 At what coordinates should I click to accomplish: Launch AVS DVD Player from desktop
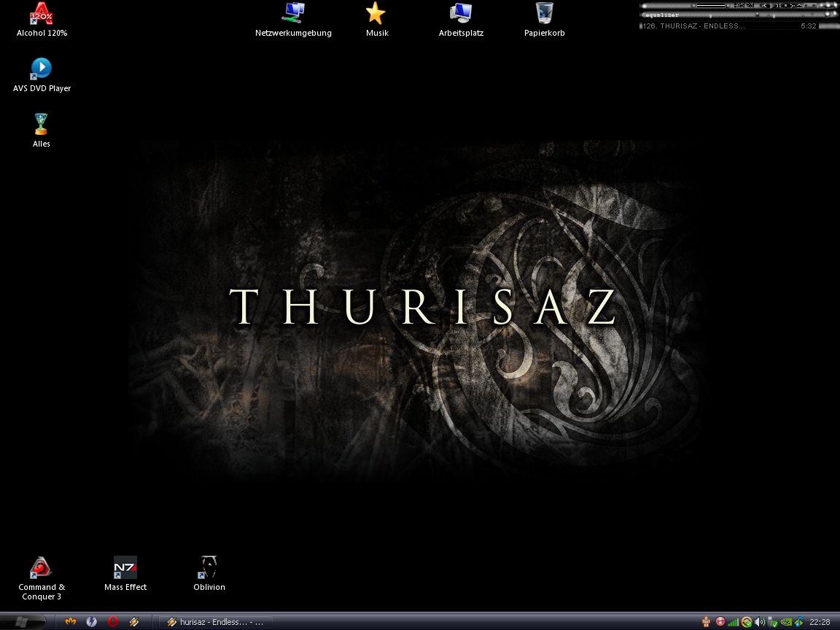[x=42, y=69]
